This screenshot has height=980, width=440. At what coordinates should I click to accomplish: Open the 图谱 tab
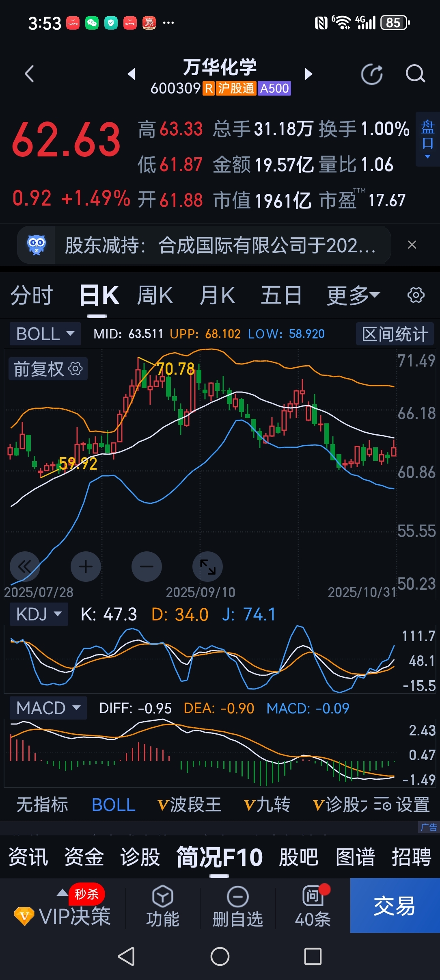pyautogui.click(x=355, y=857)
